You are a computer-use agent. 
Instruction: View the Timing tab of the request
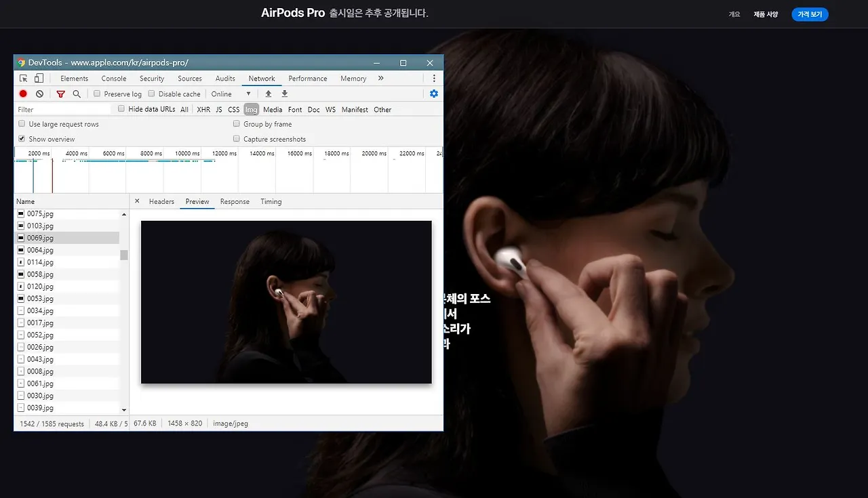click(271, 201)
